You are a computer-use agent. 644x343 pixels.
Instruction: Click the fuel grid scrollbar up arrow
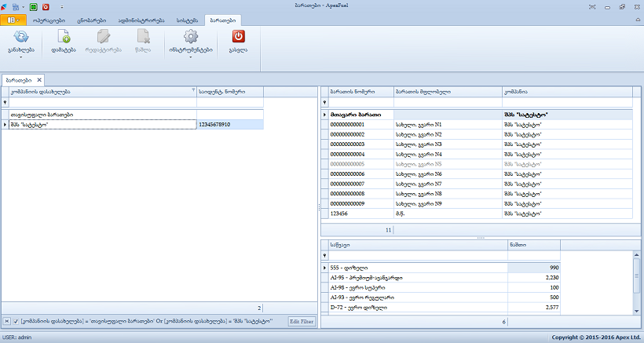pyautogui.click(x=637, y=255)
